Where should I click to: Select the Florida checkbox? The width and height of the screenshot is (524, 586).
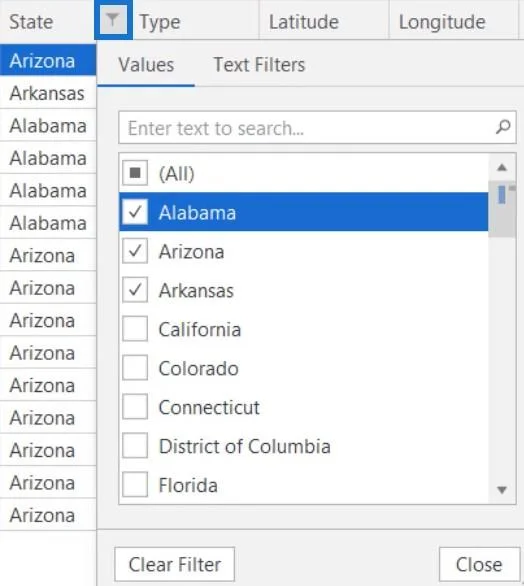(135, 485)
